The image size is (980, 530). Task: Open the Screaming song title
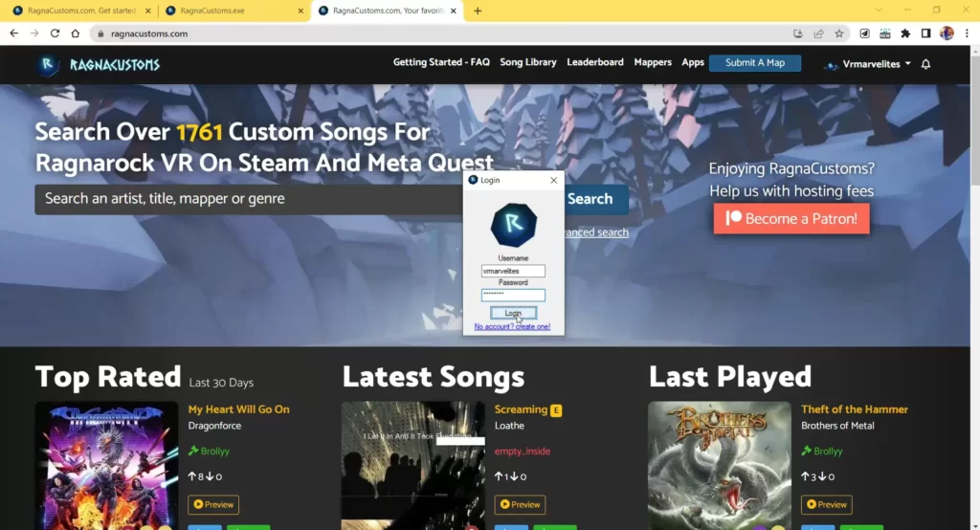(x=521, y=409)
